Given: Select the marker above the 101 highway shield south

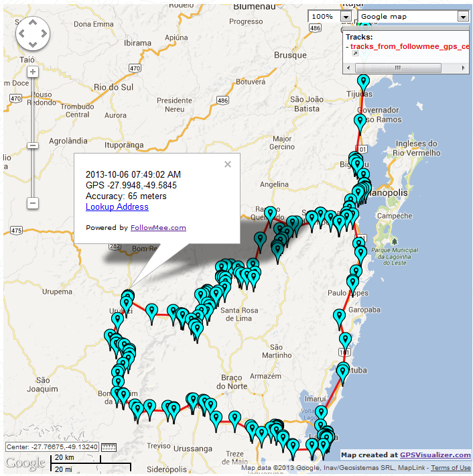Looking at the screenshot, I should (345, 340).
